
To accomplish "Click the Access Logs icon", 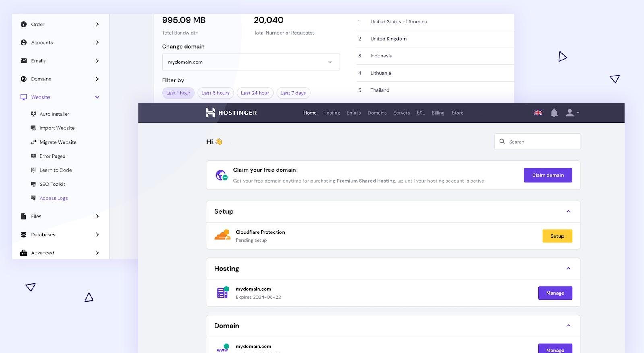I will [x=33, y=198].
